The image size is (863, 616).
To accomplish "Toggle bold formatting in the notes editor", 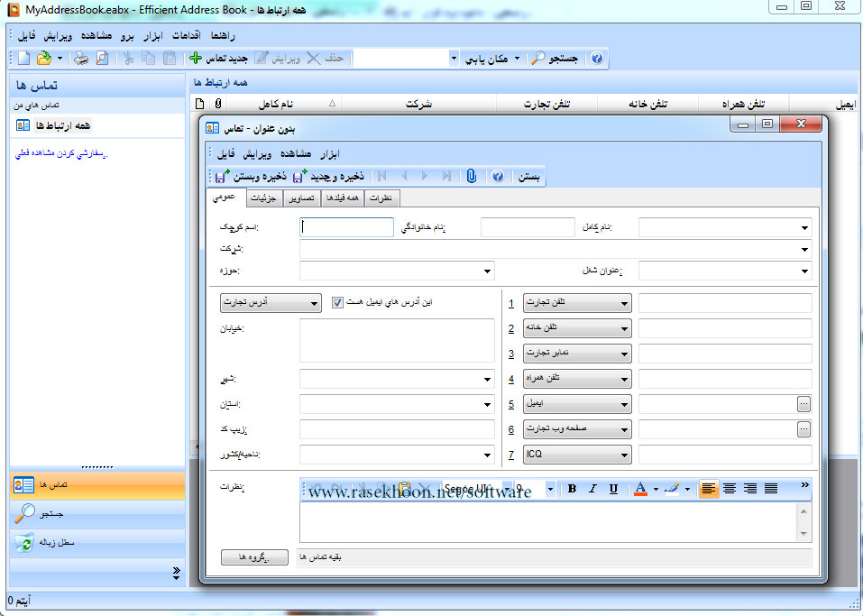I will (572, 489).
